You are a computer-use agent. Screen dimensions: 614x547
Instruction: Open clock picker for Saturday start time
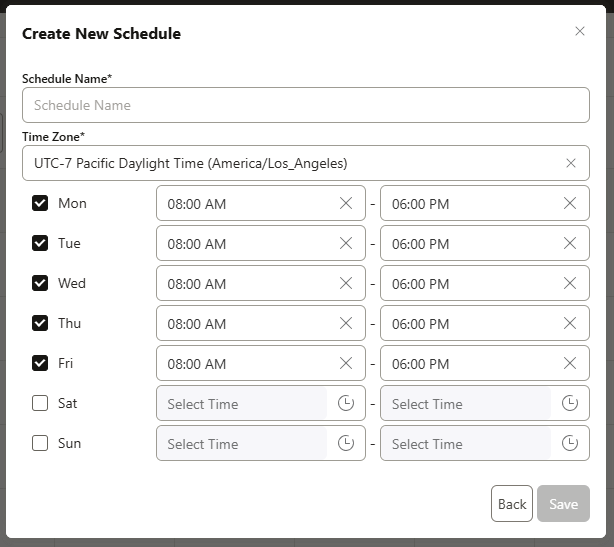click(346, 403)
